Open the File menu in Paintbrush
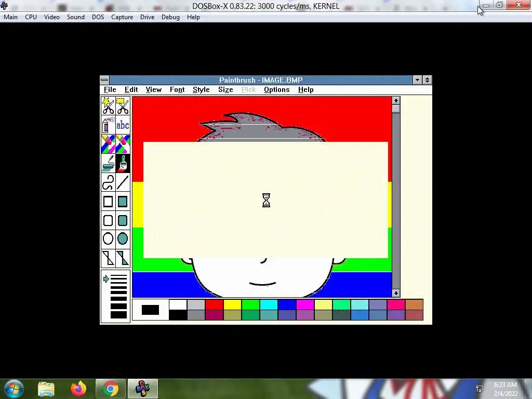The width and height of the screenshot is (532, 399). tap(110, 89)
